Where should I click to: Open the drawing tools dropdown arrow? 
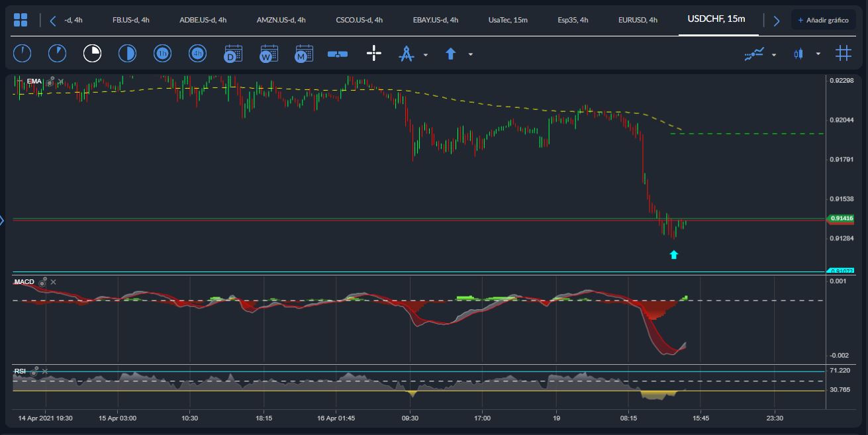pos(424,56)
